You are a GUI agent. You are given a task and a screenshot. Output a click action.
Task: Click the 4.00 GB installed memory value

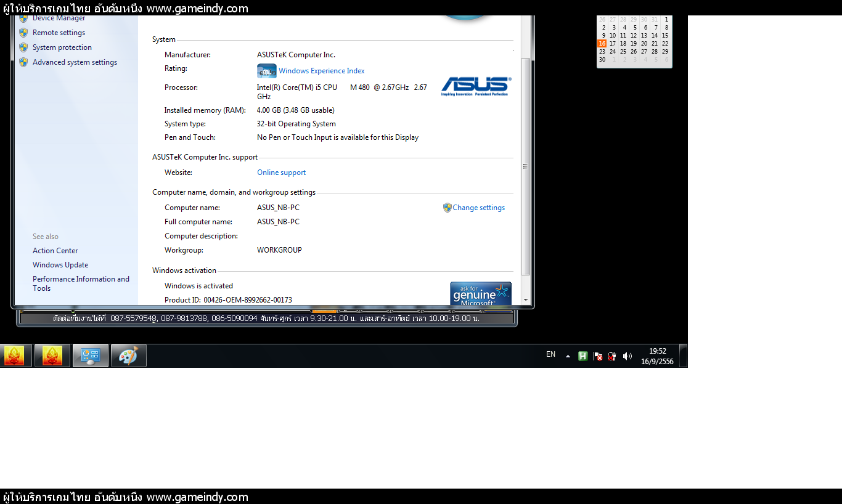pyautogui.click(x=295, y=110)
